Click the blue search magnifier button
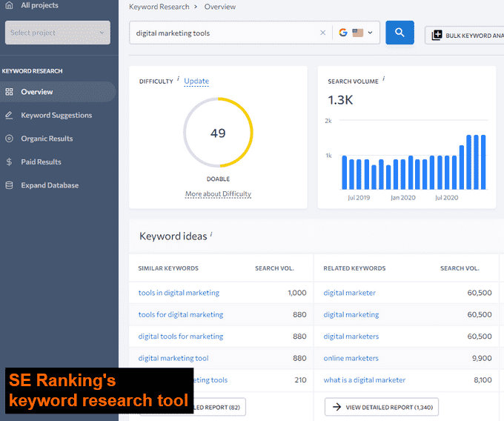 tap(399, 33)
